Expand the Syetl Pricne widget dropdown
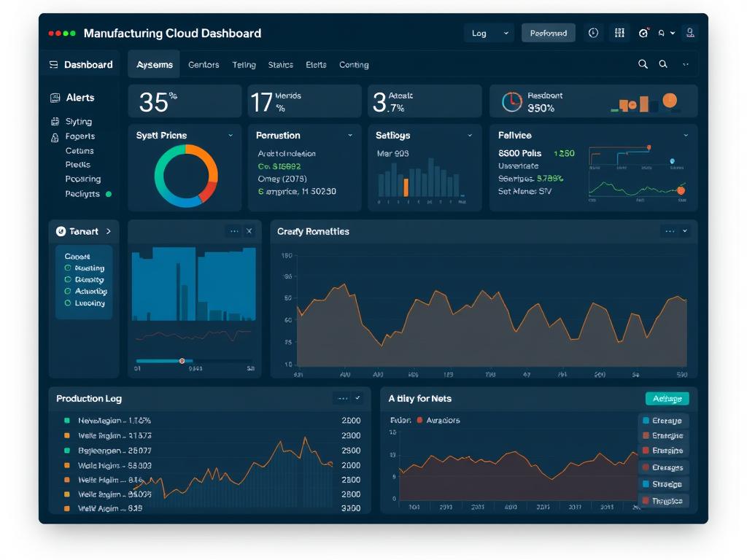The width and height of the screenshot is (747, 560). (x=231, y=135)
